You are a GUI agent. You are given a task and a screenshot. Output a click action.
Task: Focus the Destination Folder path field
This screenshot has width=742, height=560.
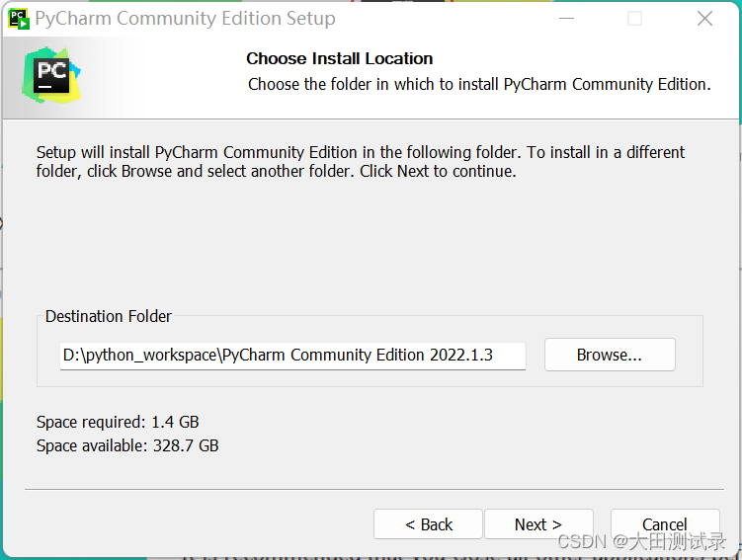[x=292, y=356]
